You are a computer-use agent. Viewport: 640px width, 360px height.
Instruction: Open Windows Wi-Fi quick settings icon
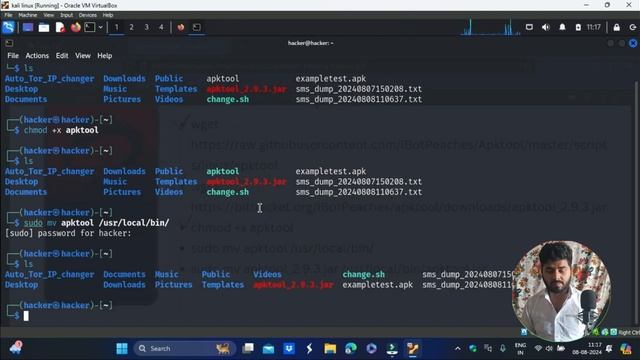pyautogui.click(x=538, y=349)
